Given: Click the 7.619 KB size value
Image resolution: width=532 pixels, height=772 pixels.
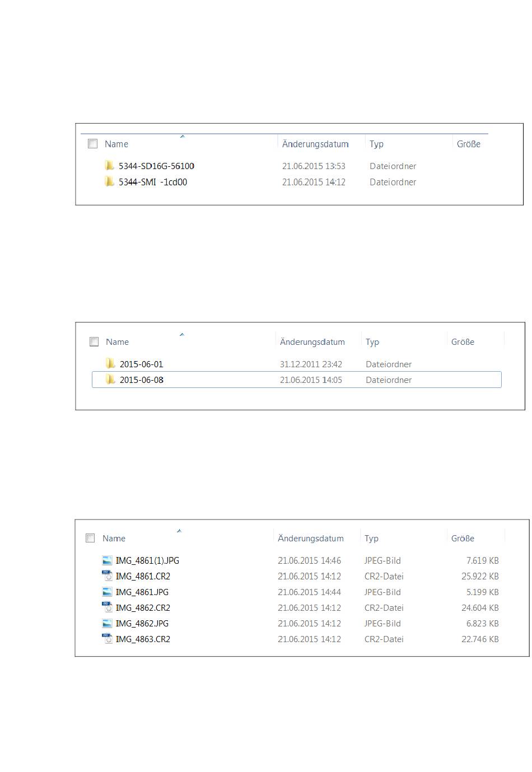Looking at the screenshot, I should 482,560.
